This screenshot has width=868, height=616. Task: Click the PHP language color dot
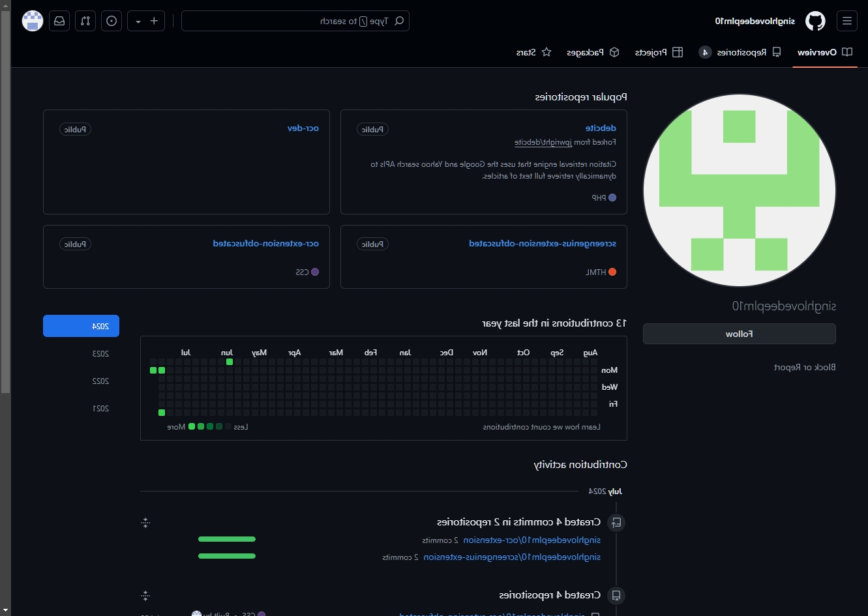point(612,198)
